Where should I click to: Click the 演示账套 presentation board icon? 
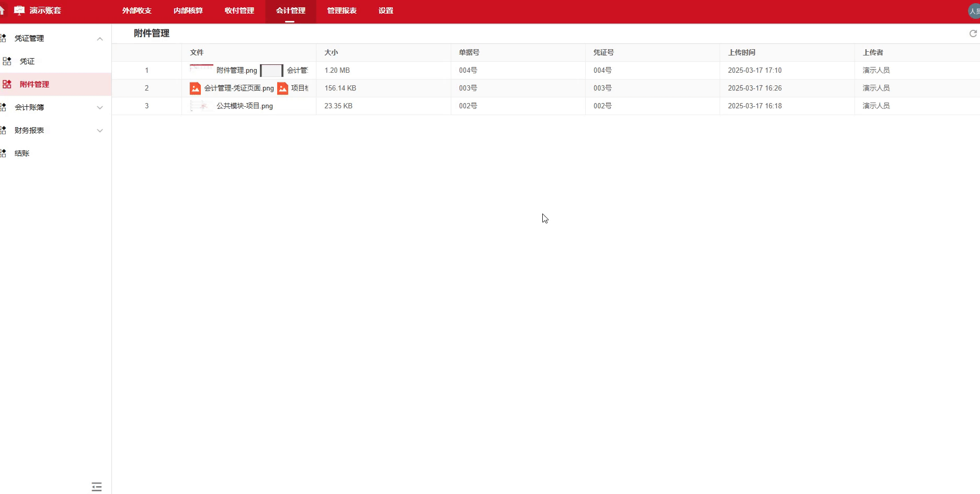pos(19,10)
